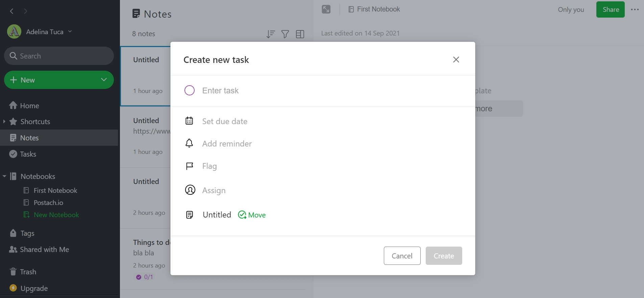
Task: Toggle the task completion circle
Action: coord(190,90)
